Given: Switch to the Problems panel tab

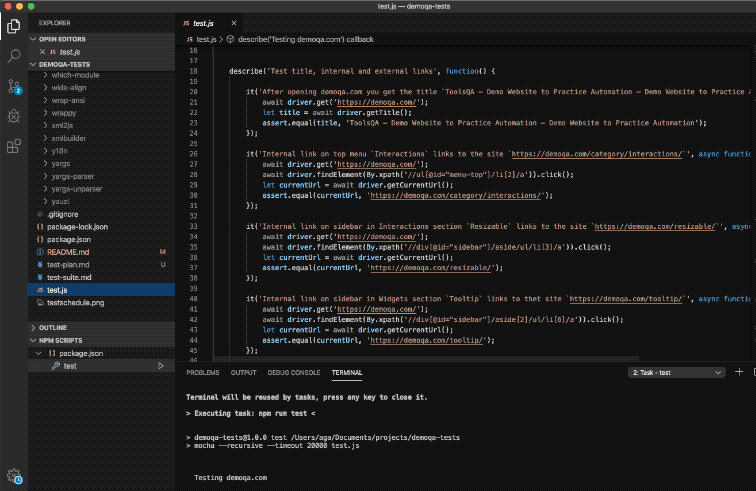Looking at the screenshot, I should 202,373.
